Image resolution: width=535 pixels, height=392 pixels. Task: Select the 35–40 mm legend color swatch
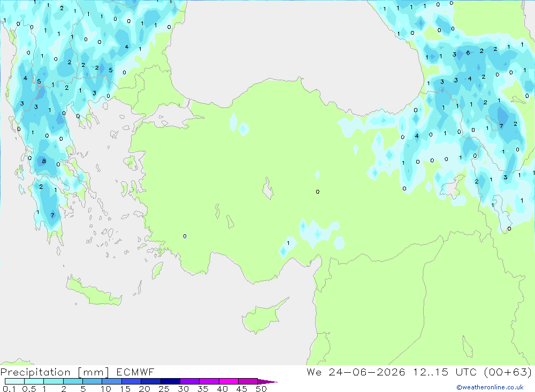(209, 381)
